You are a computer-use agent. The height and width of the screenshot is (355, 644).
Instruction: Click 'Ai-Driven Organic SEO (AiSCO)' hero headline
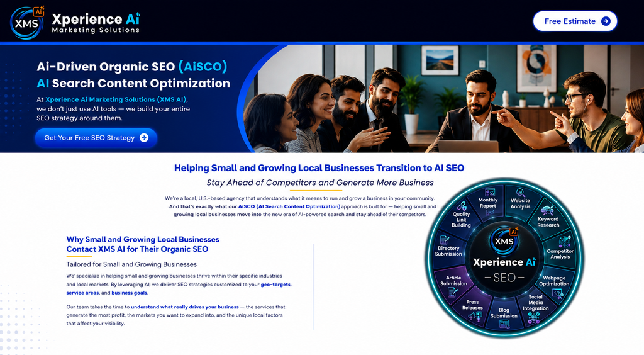tap(132, 67)
